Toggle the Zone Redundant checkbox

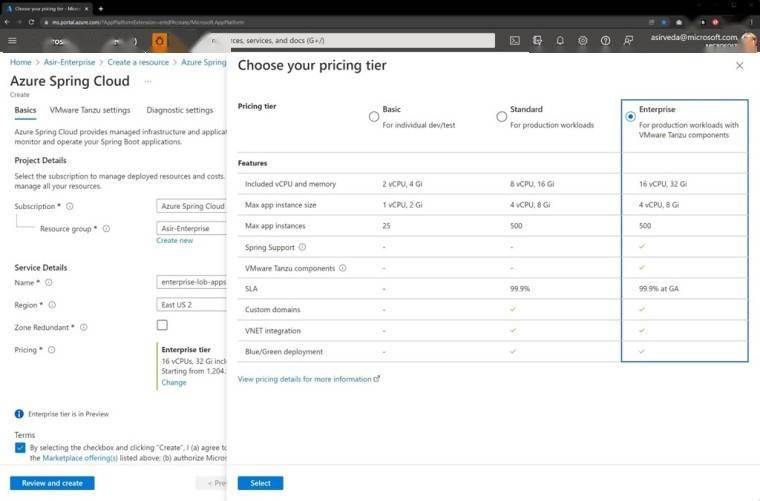pos(162,325)
